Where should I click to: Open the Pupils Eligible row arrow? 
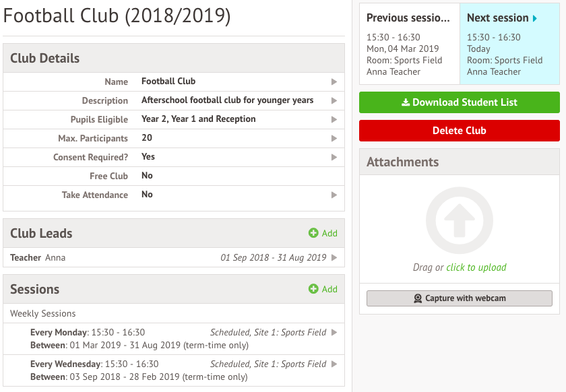click(334, 119)
